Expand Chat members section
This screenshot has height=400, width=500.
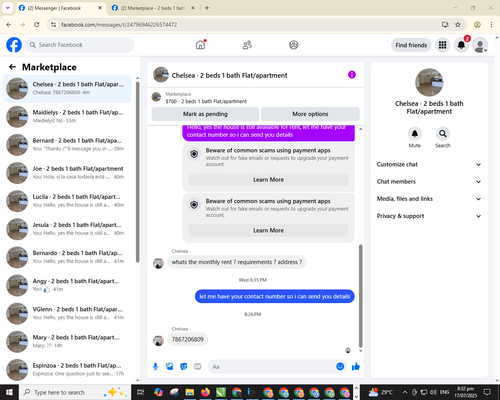pos(429,182)
